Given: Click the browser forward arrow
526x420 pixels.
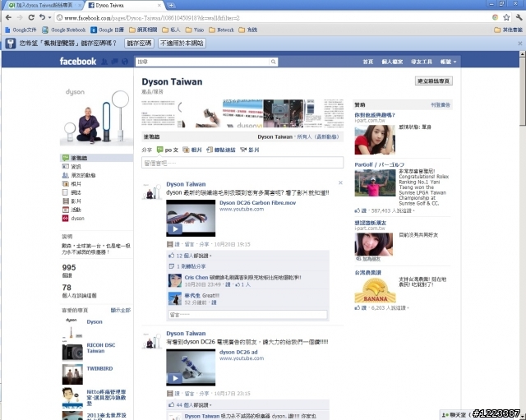Looking at the screenshot, I should pyautogui.click(x=20, y=17).
